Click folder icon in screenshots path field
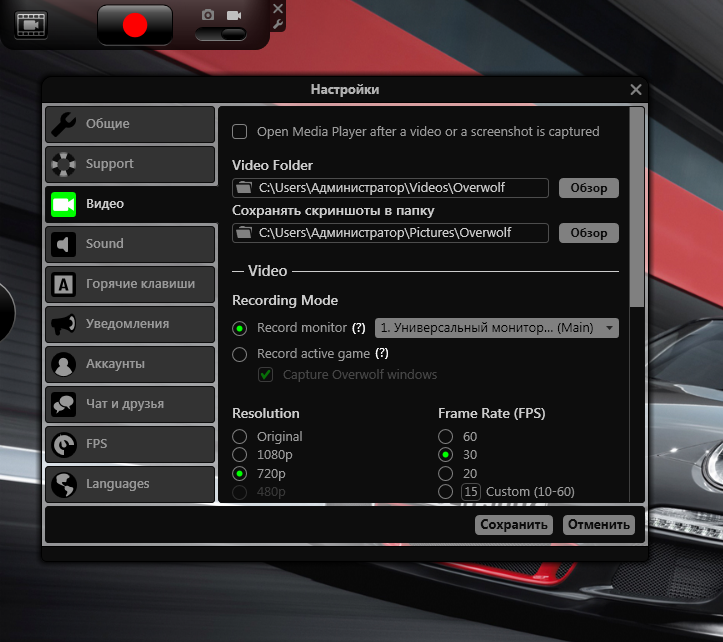 click(244, 232)
